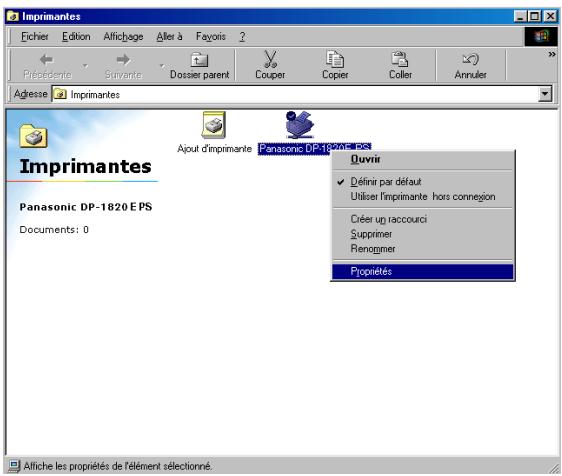
Task: Click the Coller clipboard icon
Action: coord(400,59)
